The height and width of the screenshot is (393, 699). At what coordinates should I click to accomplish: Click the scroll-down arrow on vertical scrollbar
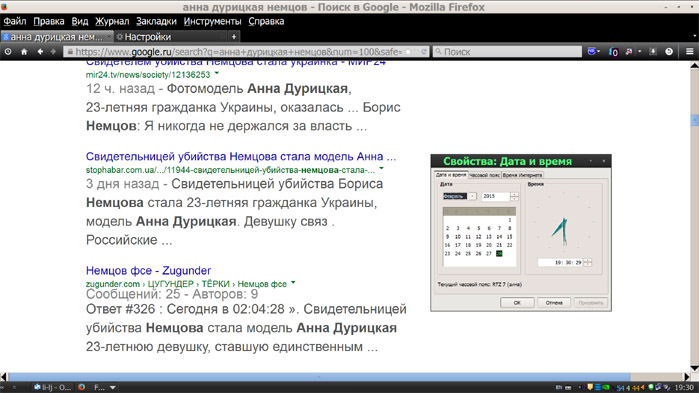[695, 368]
